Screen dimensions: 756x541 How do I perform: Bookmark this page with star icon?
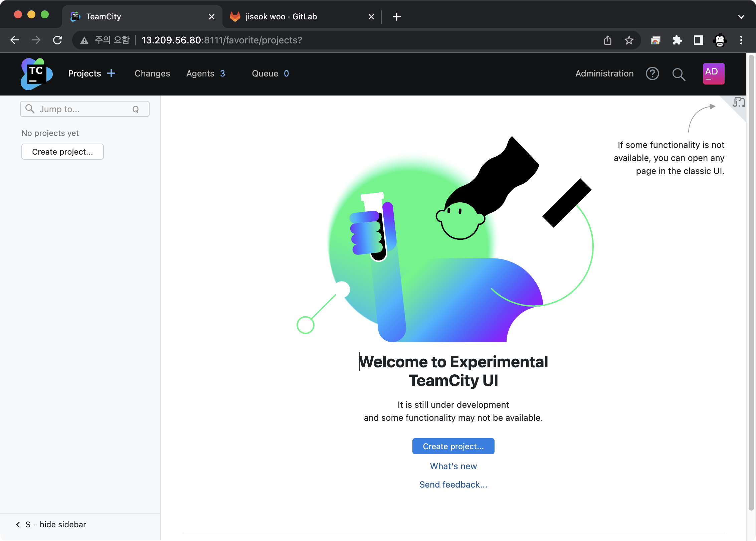[629, 40]
